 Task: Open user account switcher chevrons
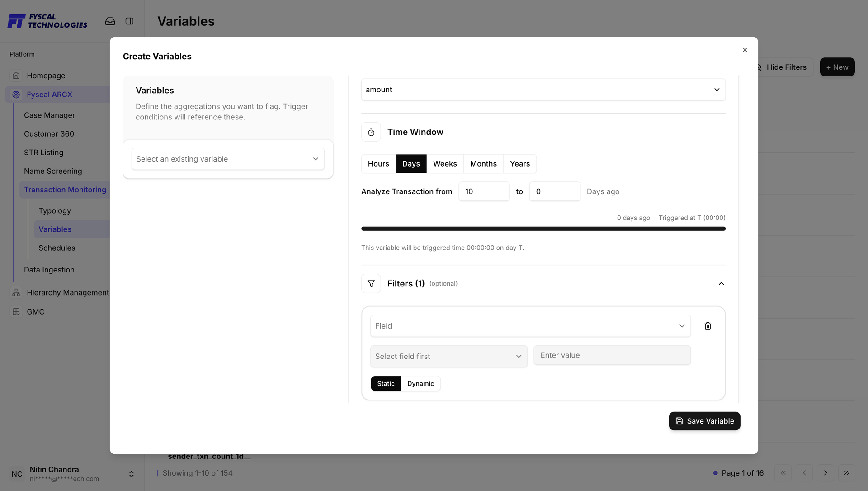point(132,474)
